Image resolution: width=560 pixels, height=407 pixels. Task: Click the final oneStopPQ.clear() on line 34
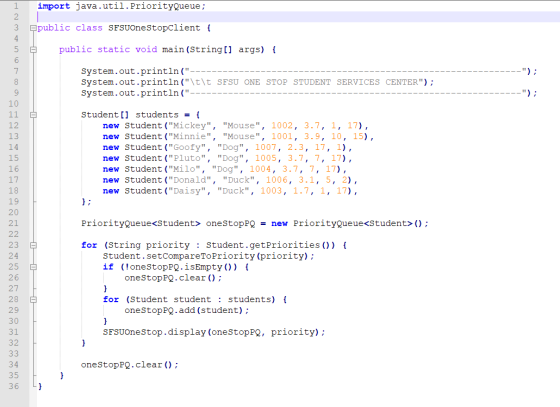click(129, 365)
